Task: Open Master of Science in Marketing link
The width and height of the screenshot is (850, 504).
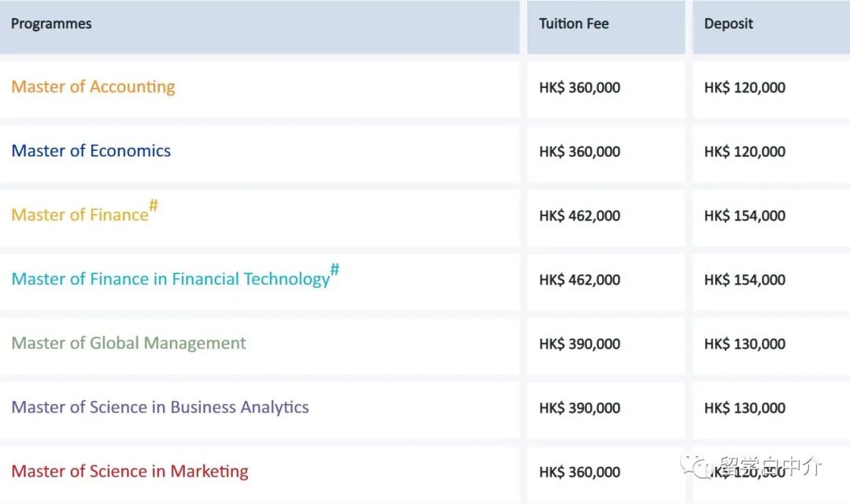Action: [130, 471]
